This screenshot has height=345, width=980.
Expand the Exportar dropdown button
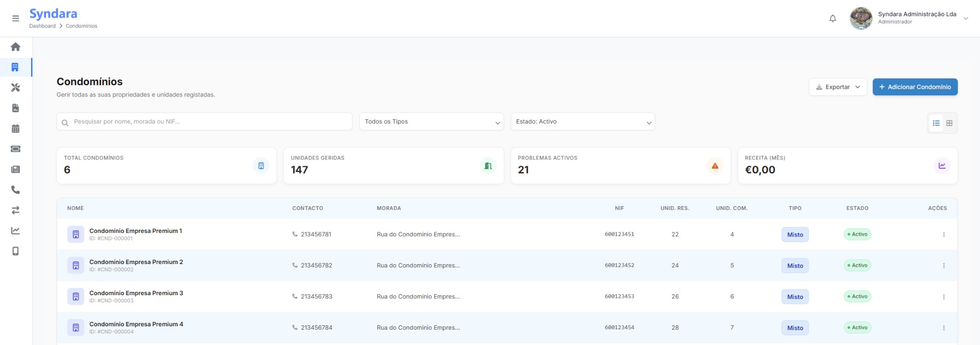pyautogui.click(x=837, y=87)
